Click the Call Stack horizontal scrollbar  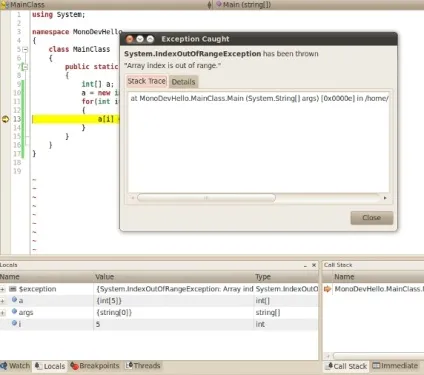pos(378,356)
